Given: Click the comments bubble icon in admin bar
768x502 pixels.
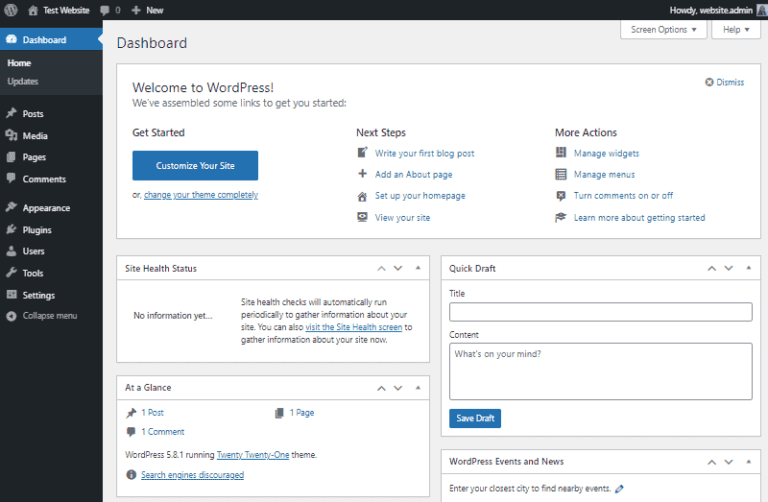Looking at the screenshot, I should (x=104, y=10).
